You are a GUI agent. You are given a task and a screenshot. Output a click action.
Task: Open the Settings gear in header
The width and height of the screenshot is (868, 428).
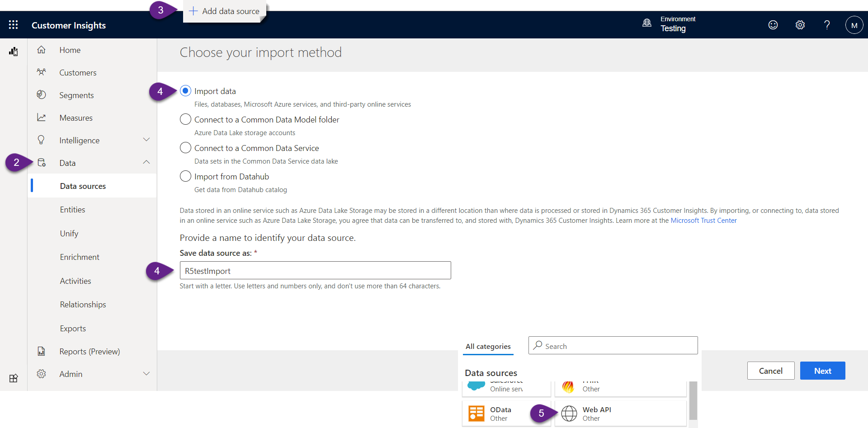point(800,25)
